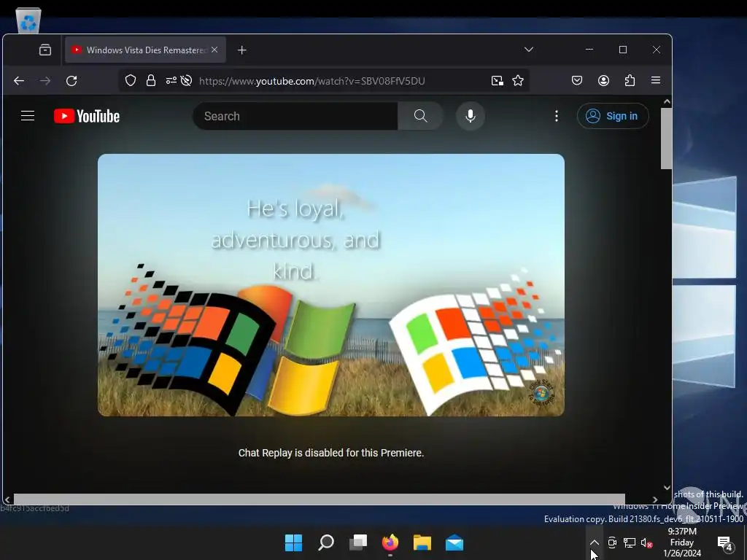The height and width of the screenshot is (560, 747).
Task: Open the tracking protection shield panel
Action: [131, 80]
